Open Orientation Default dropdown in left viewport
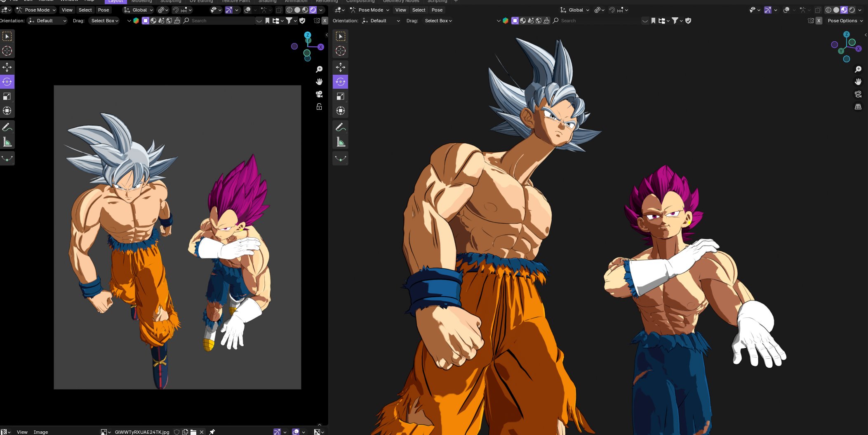The width and height of the screenshot is (868, 435). point(47,21)
